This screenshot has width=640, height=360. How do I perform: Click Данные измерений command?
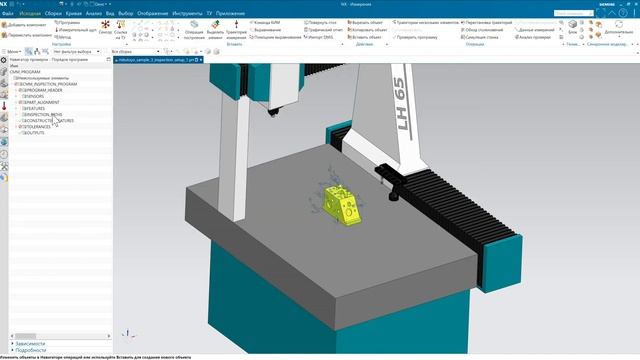tap(534, 30)
